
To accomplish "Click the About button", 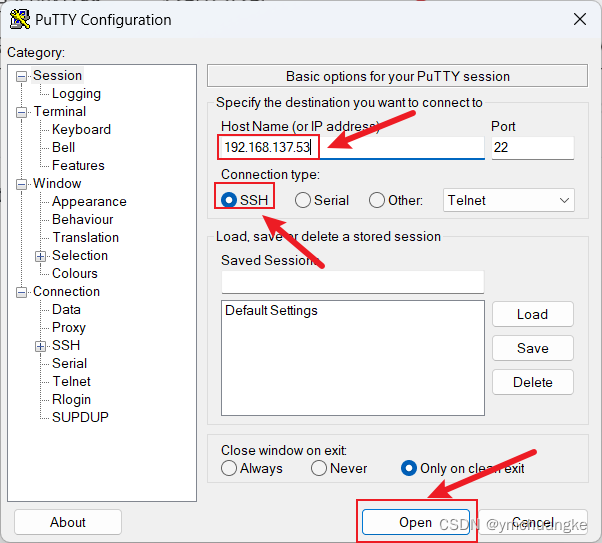I will tap(68, 522).
